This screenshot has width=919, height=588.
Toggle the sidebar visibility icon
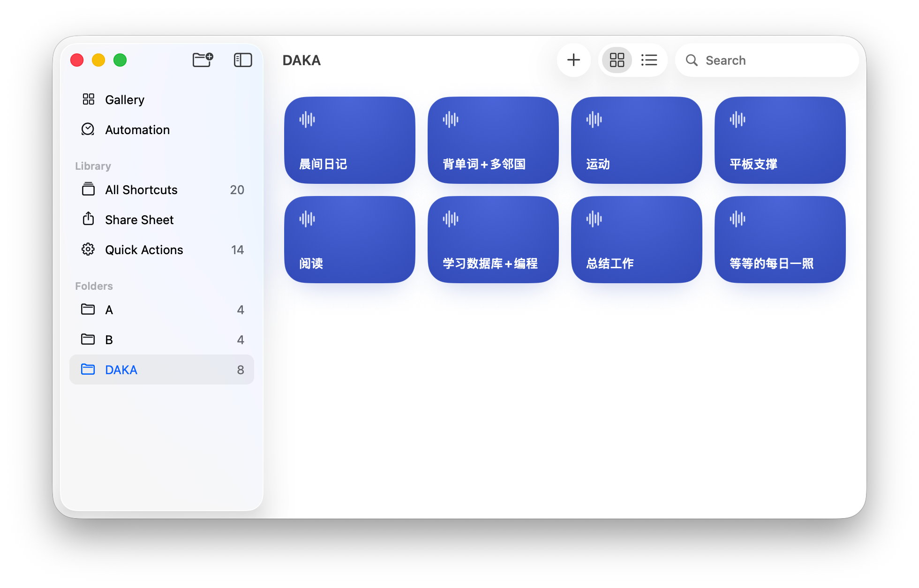pos(242,60)
